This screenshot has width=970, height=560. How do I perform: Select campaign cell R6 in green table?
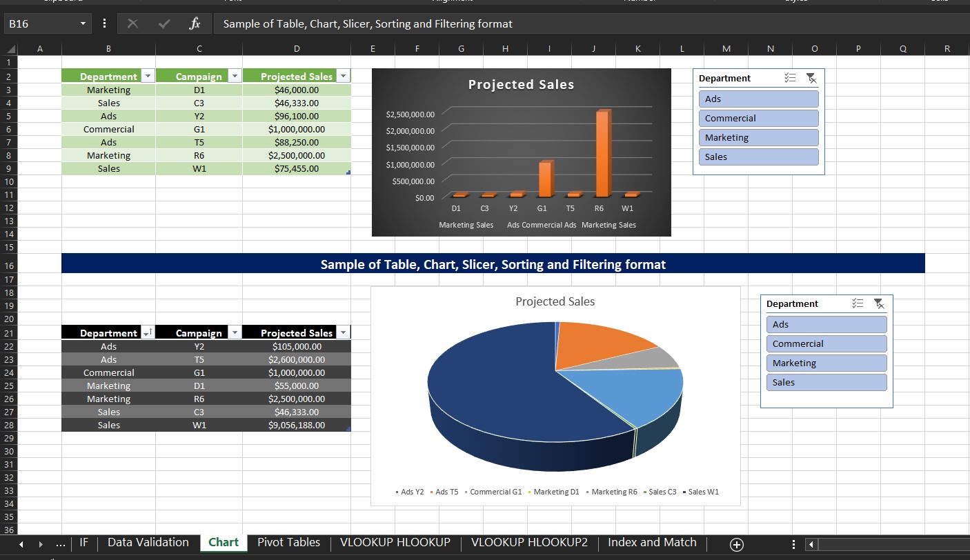[199, 155]
